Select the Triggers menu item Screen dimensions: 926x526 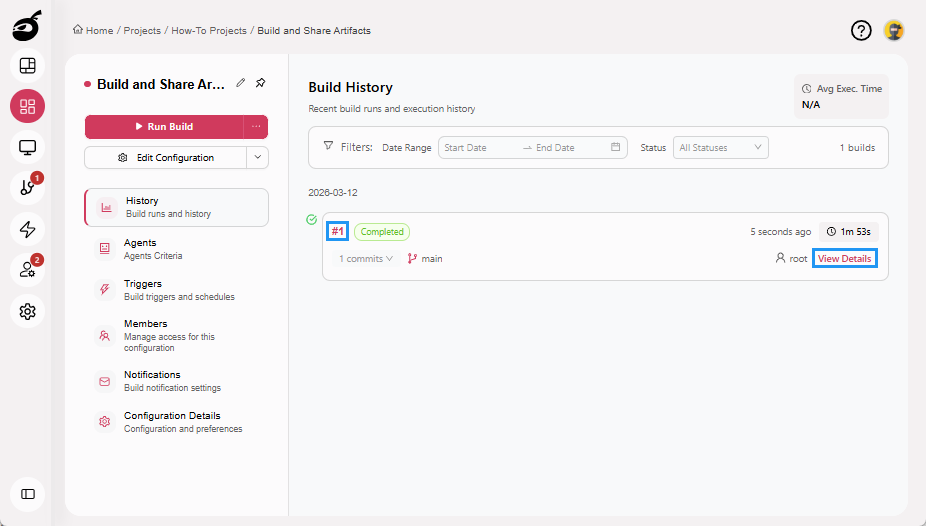[x=177, y=289]
